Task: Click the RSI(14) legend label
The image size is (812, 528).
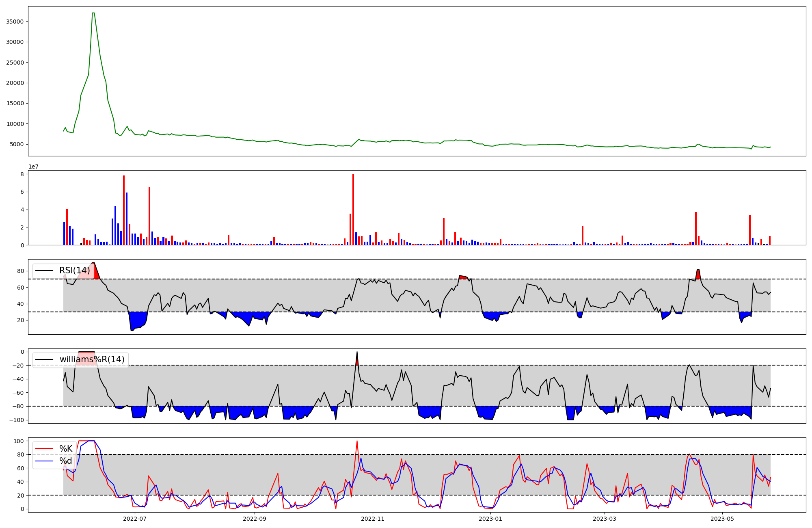Action: coord(75,270)
